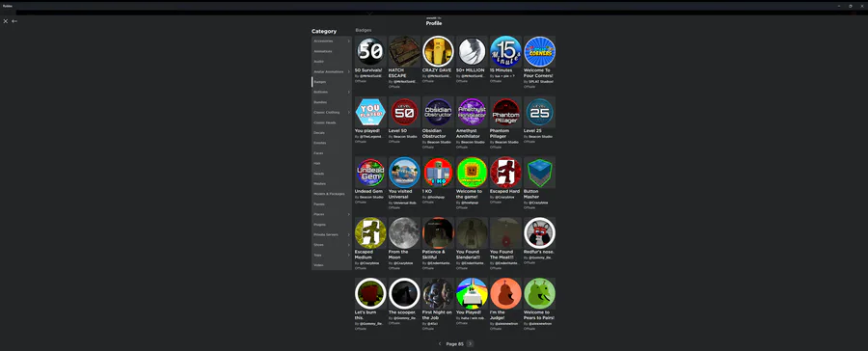This screenshot has height=351, width=868.
Task: Expand the Classic Clothing category
Action: point(332,113)
